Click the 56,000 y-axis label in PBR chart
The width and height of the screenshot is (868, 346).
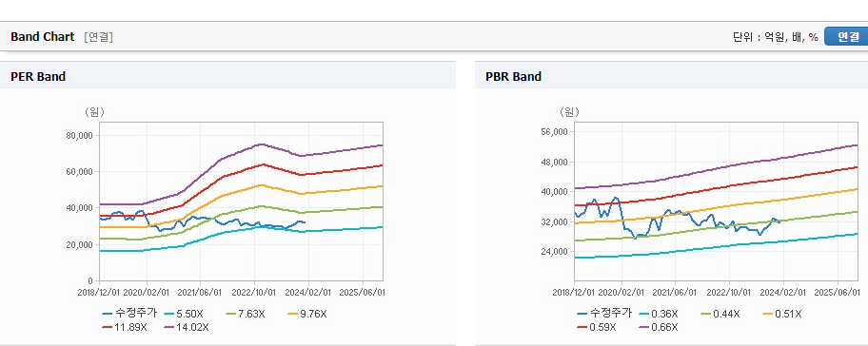[555, 132]
